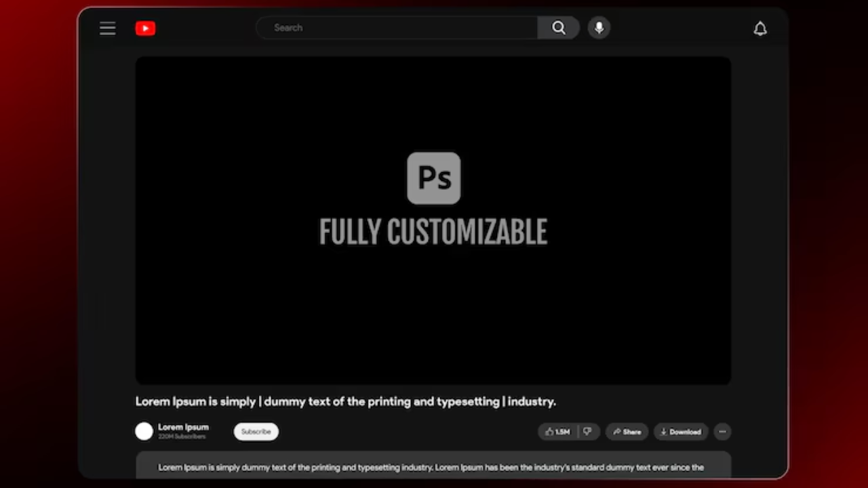This screenshot has width=868, height=488.
Task: Open the notifications bell
Action: point(760,28)
